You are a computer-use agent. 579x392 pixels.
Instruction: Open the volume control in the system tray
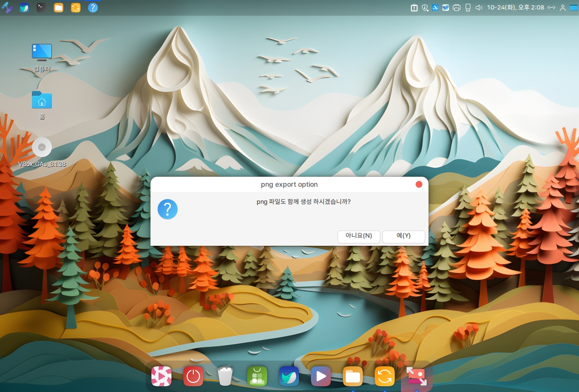pos(479,8)
